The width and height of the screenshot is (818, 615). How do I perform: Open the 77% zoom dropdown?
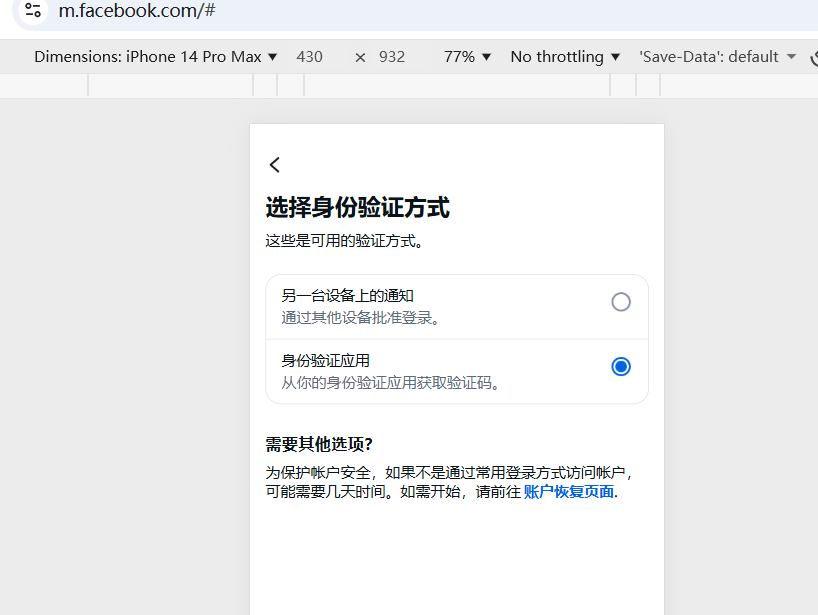click(x=467, y=57)
